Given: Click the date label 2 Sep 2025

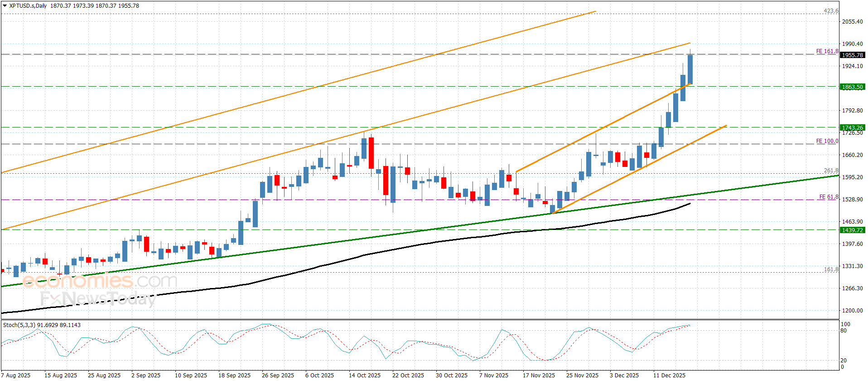Looking at the screenshot, I should [x=146, y=375].
